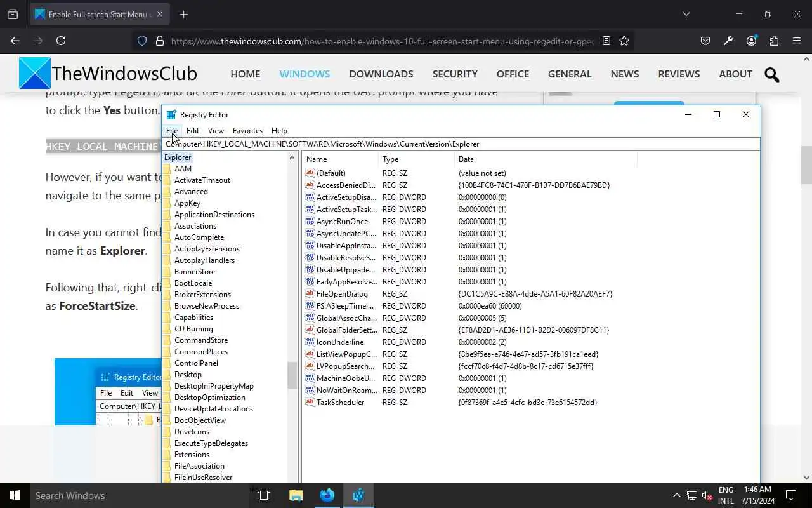Screen dimensions: 812x508
Task: Select the BrowseNewProcess key
Action: pos(207,306)
